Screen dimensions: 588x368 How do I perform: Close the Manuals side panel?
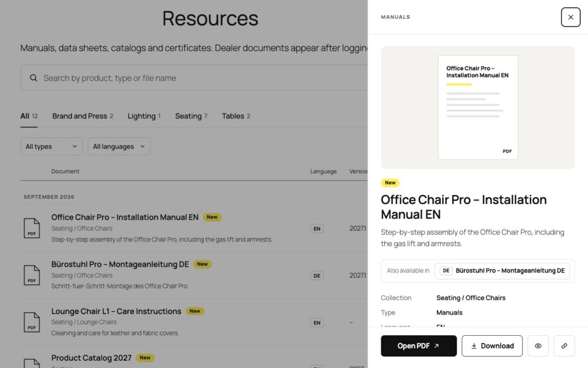[x=570, y=17]
